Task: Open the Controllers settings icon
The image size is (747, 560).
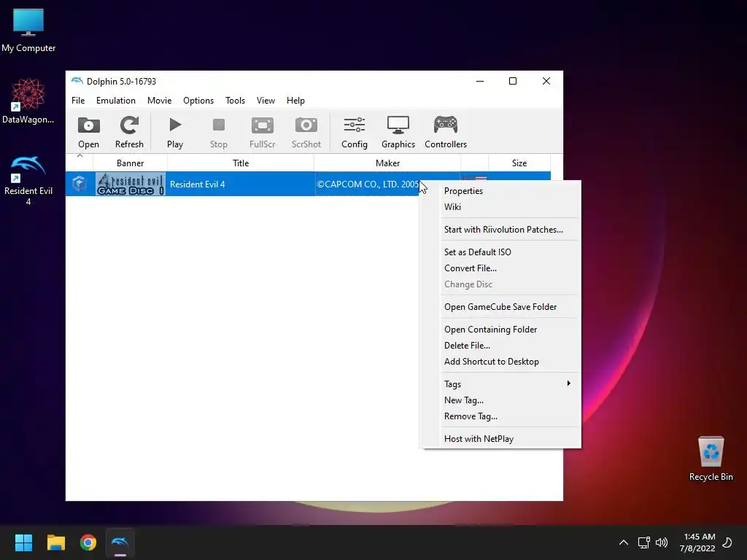Action: tap(446, 132)
